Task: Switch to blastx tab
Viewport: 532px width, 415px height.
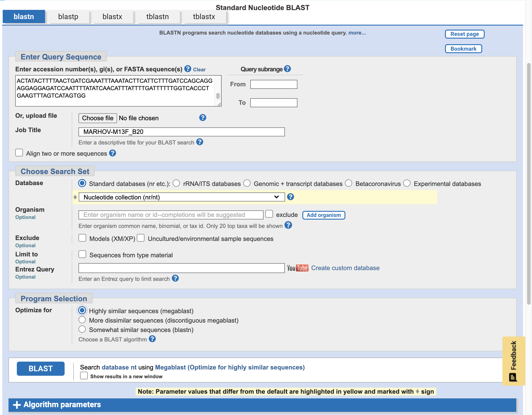Action: click(x=112, y=17)
